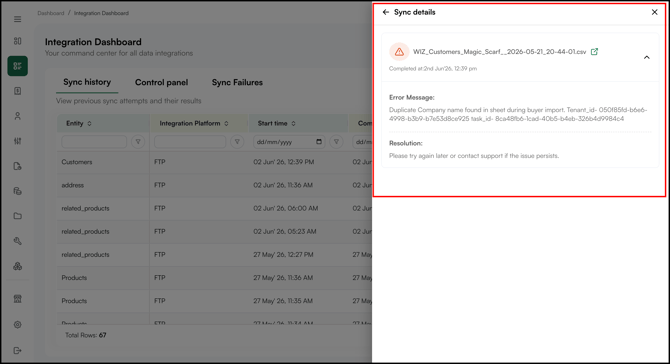This screenshot has width=670, height=364.
Task: Open the sliders settings icon in sidebar
Action: [18, 141]
